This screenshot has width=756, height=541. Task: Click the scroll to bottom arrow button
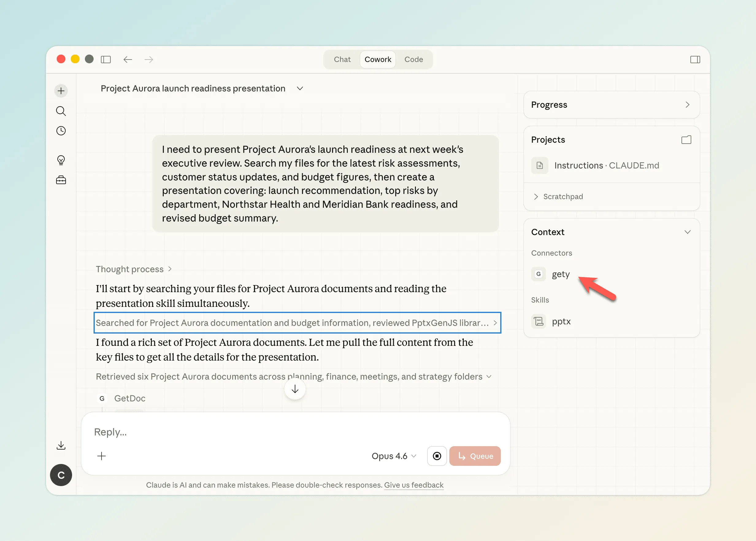tap(295, 389)
